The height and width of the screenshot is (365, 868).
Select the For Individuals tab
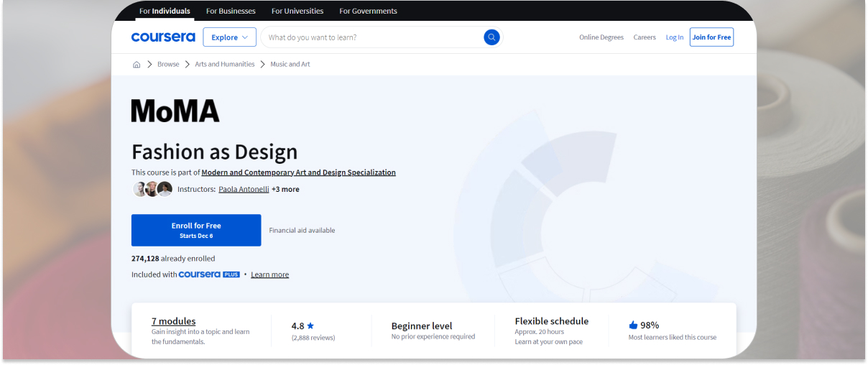coord(165,11)
